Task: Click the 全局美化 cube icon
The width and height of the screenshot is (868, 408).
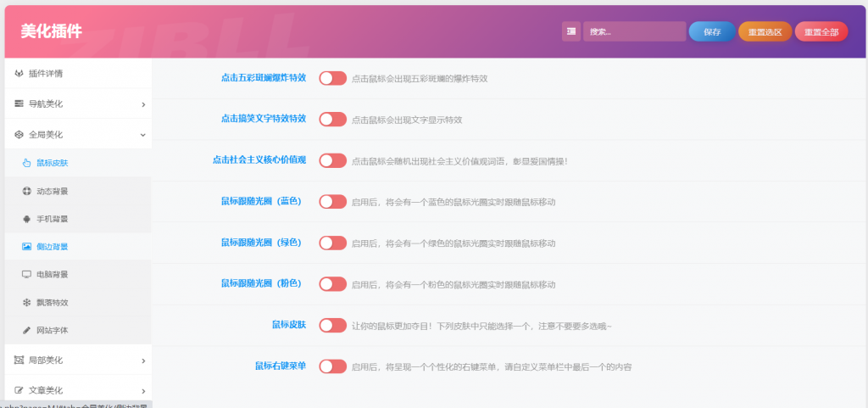Action: (19, 135)
